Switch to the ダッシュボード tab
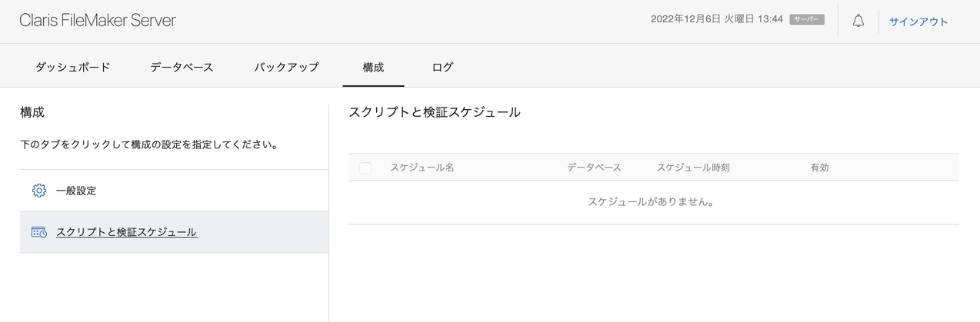Viewport: 980px width, 322px height. pyautogui.click(x=72, y=67)
